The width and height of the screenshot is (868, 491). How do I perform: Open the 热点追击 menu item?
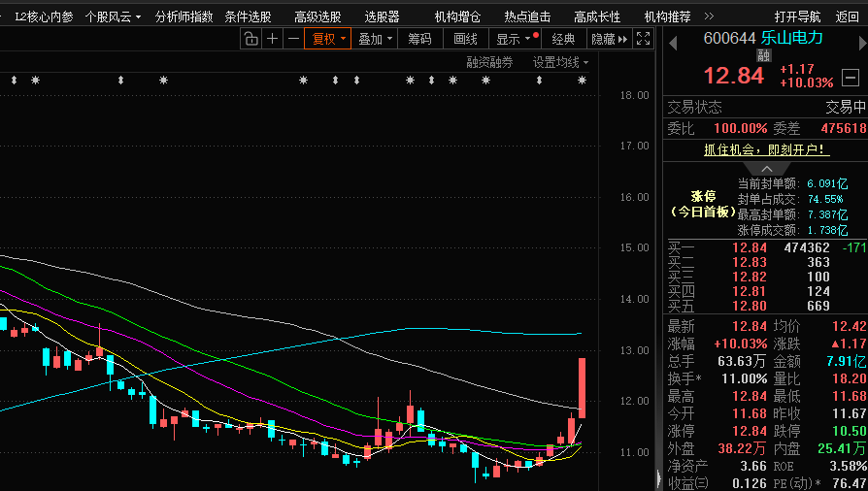pyautogui.click(x=527, y=16)
